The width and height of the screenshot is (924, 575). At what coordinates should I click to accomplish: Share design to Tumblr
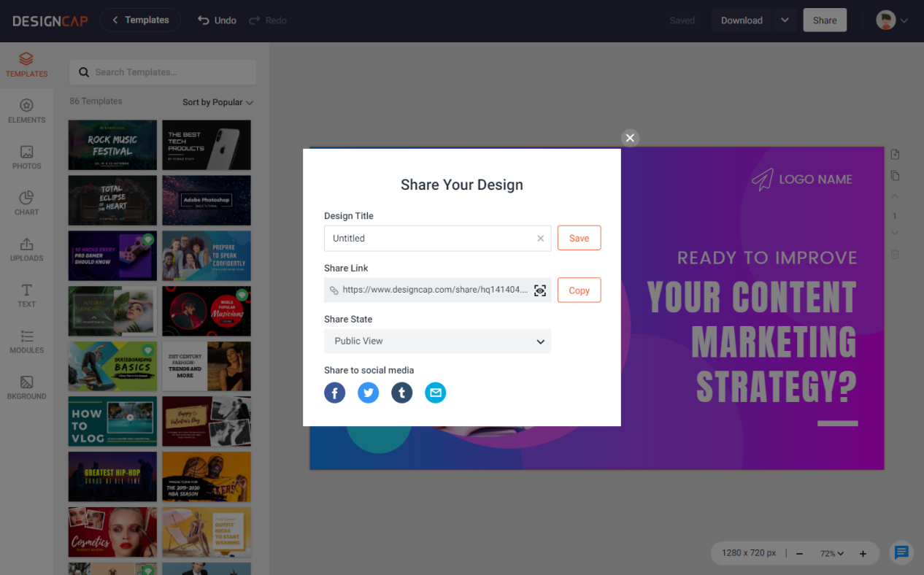click(402, 393)
